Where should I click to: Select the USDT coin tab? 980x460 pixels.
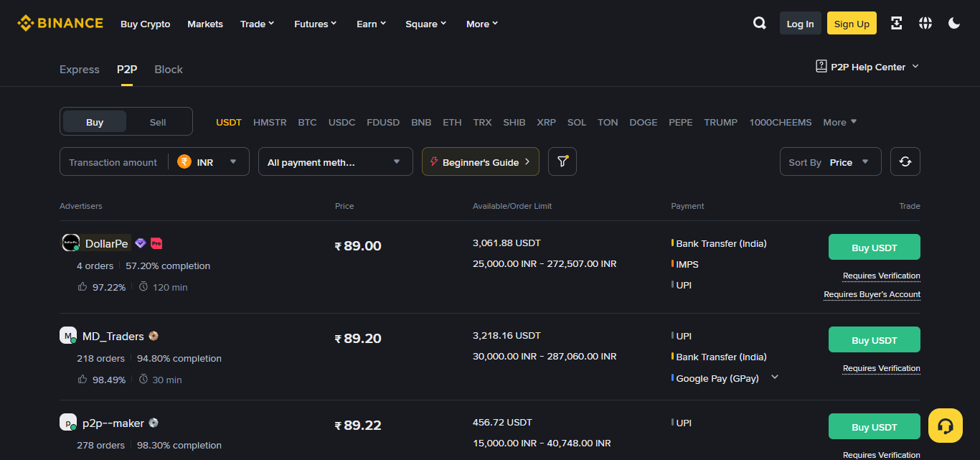point(229,122)
